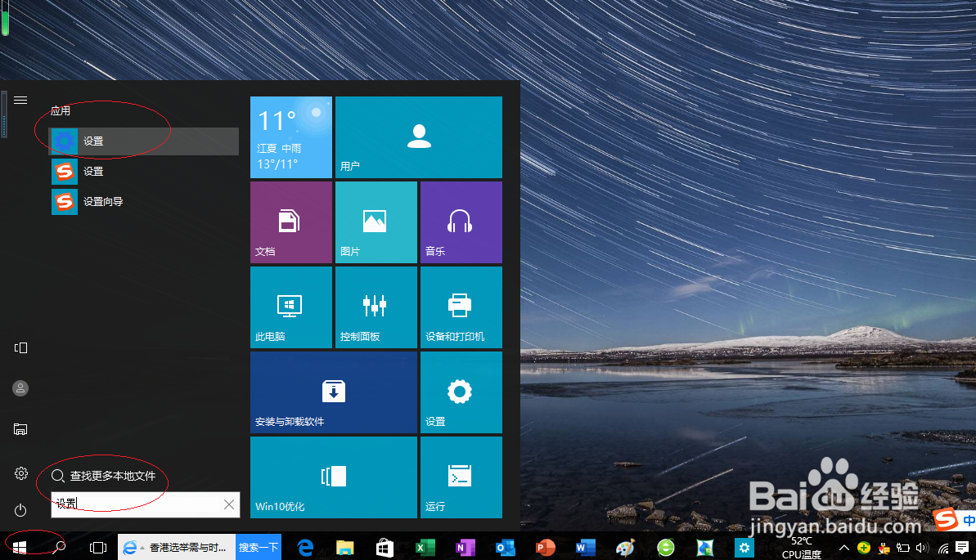This screenshot has width=976, height=560.
Task: Launch Outlook from the taskbar
Action: pyautogui.click(x=505, y=548)
